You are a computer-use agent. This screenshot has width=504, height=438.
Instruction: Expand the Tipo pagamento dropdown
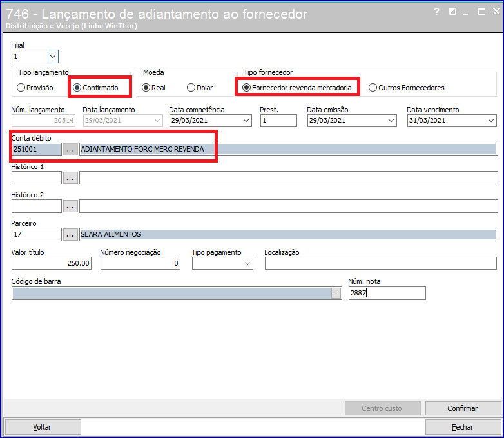247,263
